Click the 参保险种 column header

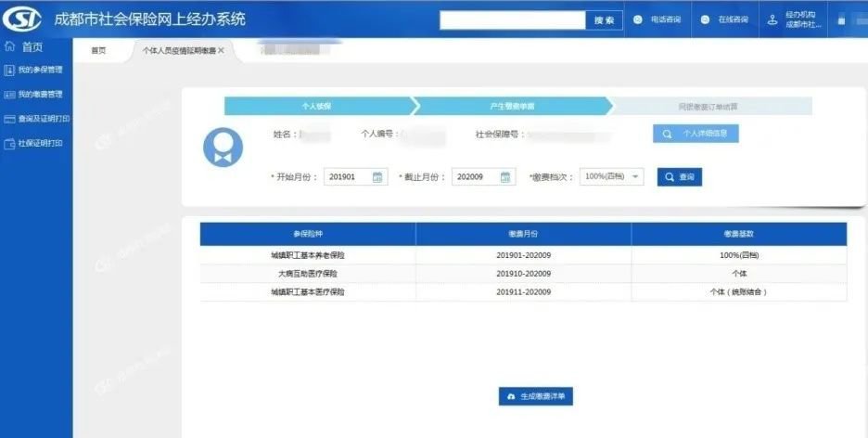tap(308, 234)
